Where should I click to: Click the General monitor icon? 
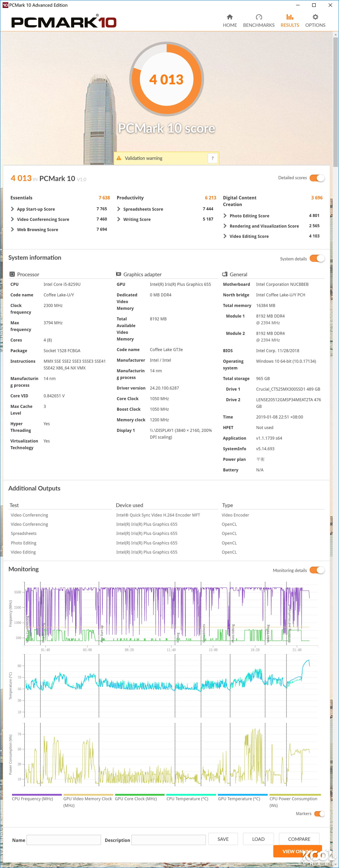tap(225, 274)
